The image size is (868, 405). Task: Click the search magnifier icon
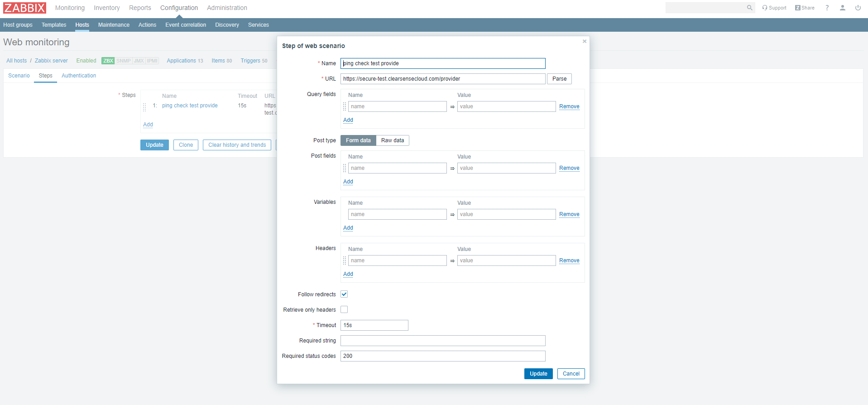click(x=749, y=8)
